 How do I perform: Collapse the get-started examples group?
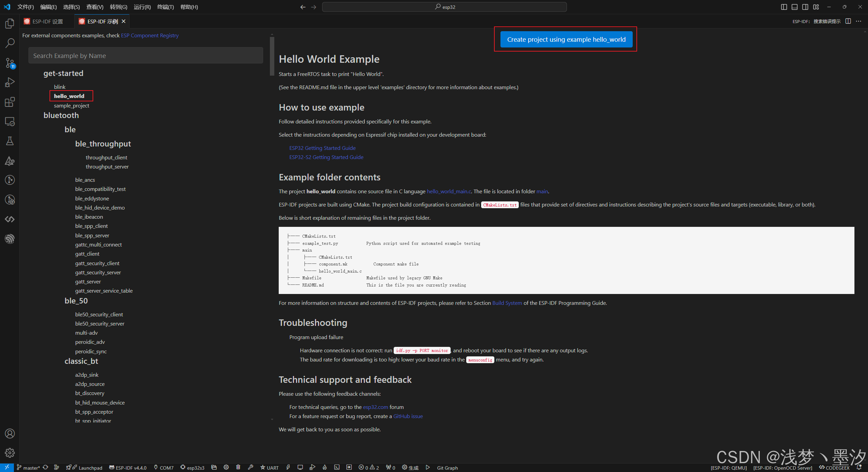coord(63,73)
